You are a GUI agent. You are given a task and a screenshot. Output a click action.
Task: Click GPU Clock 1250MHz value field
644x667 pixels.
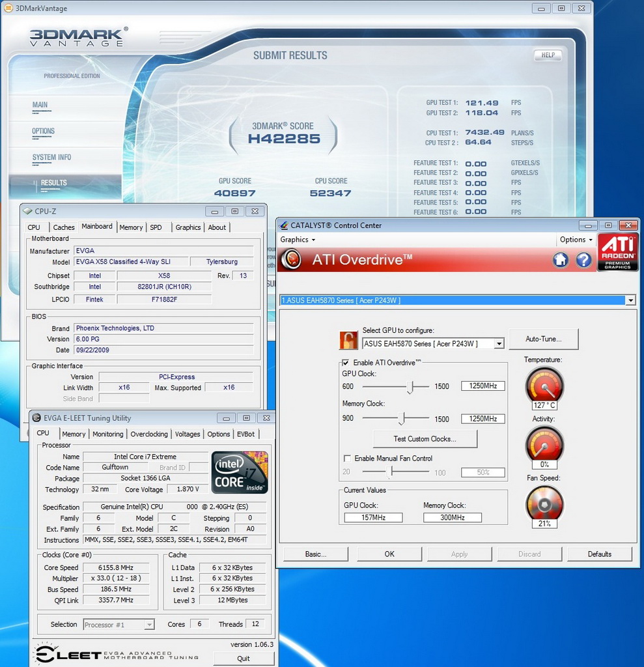coord(483,386)
